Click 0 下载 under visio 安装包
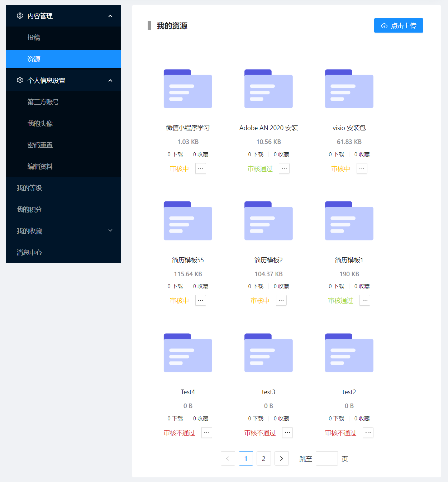 point(336,154)
